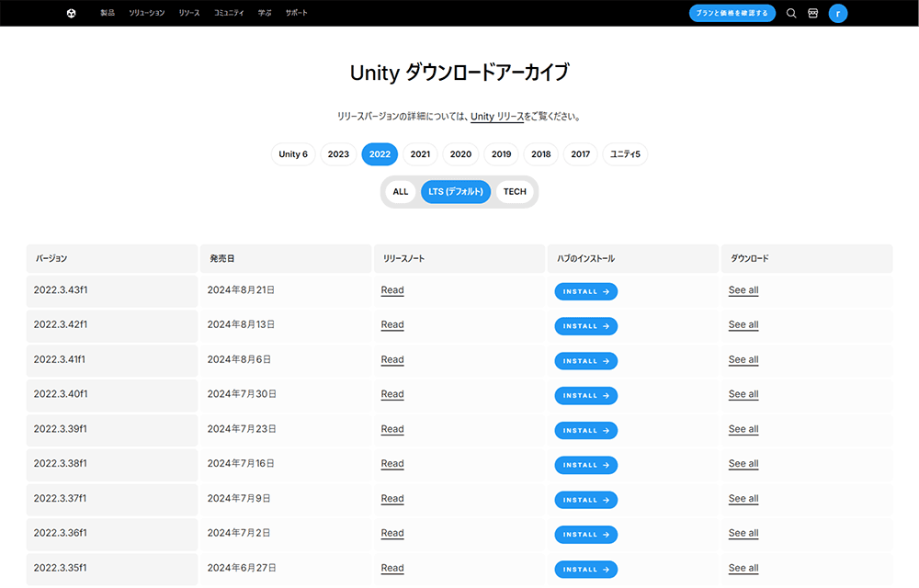This screenshot has height=588, width=919.
Task: See all downloads for 2022.3.39f1
Action: coord(743,429)
